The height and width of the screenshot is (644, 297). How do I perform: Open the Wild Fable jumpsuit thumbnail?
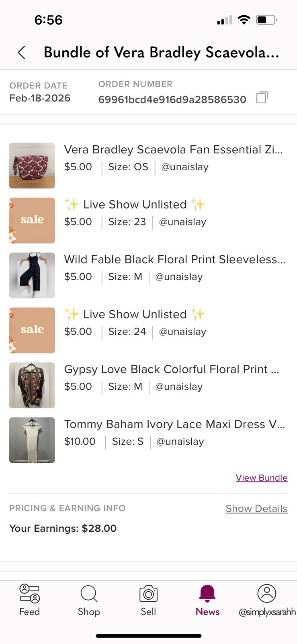tap(32, 275)
